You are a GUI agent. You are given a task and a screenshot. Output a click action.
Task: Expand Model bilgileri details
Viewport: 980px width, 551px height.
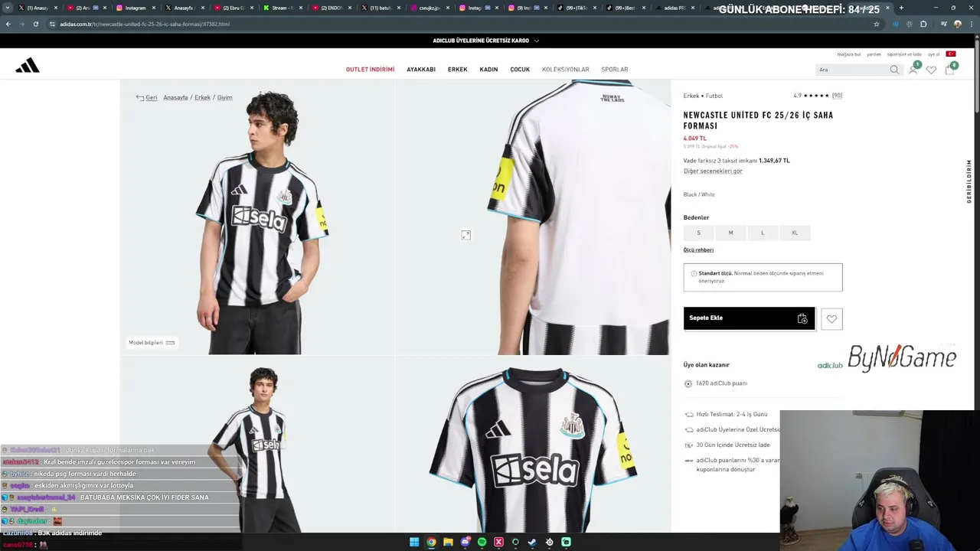(152, 343)
